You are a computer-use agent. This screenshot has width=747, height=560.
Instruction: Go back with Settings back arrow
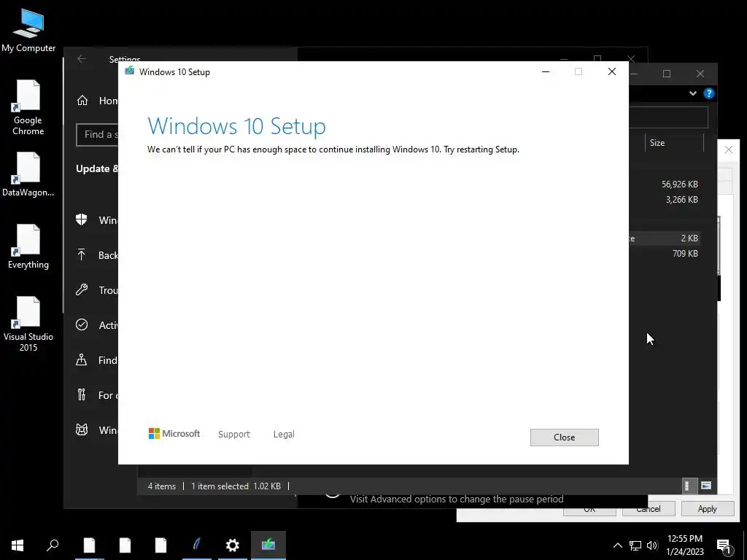click(x=82, y=58)
